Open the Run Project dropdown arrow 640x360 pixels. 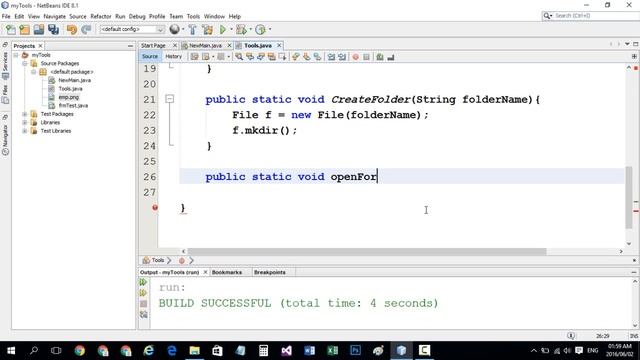231,29
